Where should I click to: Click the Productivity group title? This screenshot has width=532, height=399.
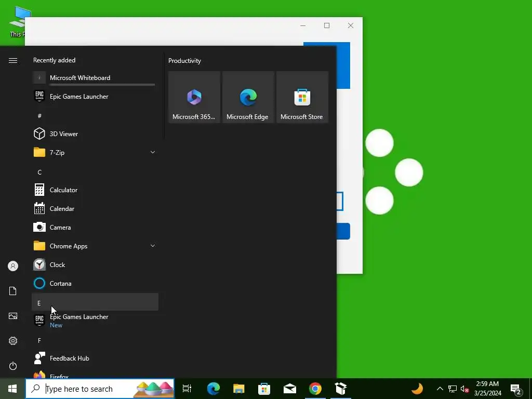click(x=184, y=61)
